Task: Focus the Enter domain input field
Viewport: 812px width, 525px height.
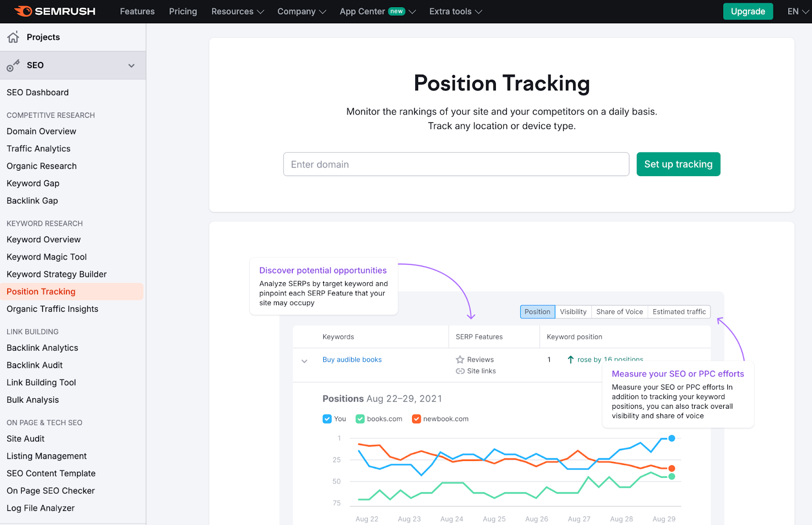Action: click(456, 164)
